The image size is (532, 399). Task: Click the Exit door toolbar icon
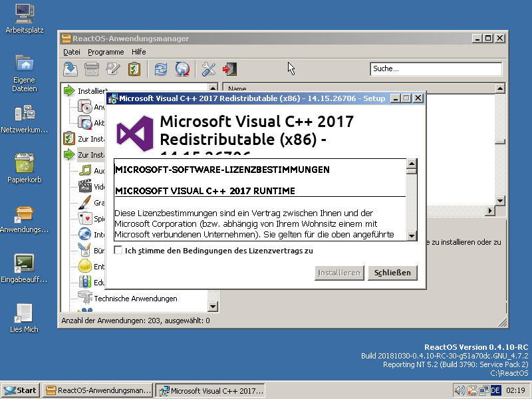coord(230,69)
